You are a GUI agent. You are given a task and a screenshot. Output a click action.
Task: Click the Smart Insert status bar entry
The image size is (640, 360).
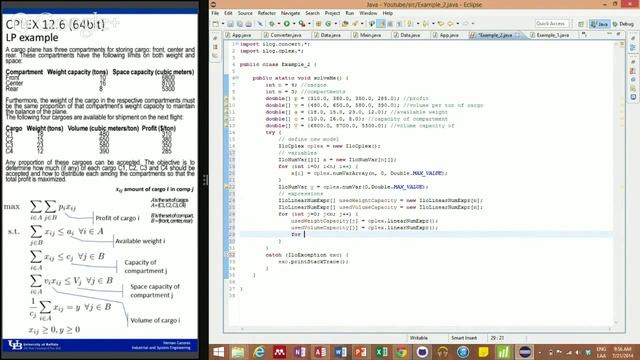pyautogui.click(x=464, y=338)
